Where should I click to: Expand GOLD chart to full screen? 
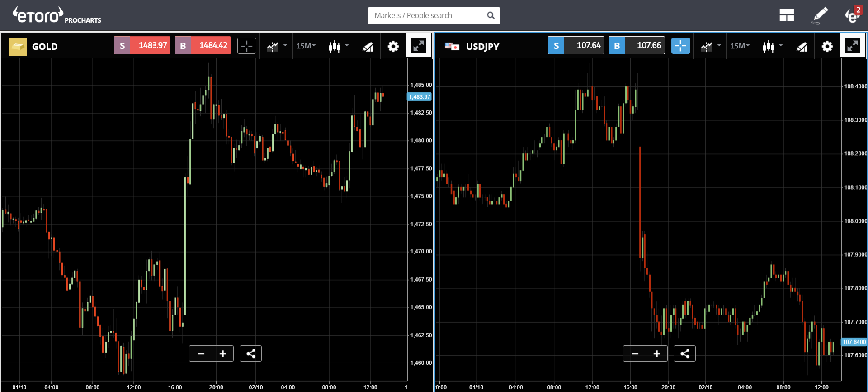click(419, 46)
